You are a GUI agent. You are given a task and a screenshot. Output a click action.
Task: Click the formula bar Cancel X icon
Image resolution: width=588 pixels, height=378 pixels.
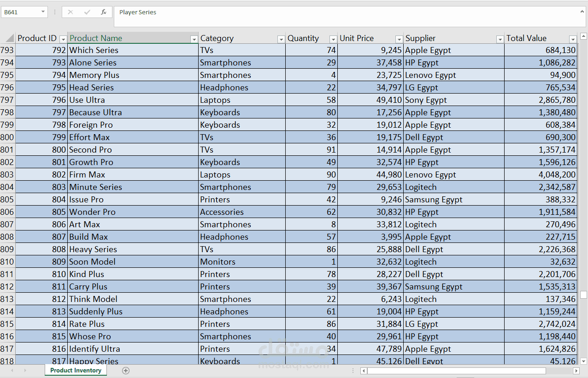pyautogui.click(x=71, y=12)
